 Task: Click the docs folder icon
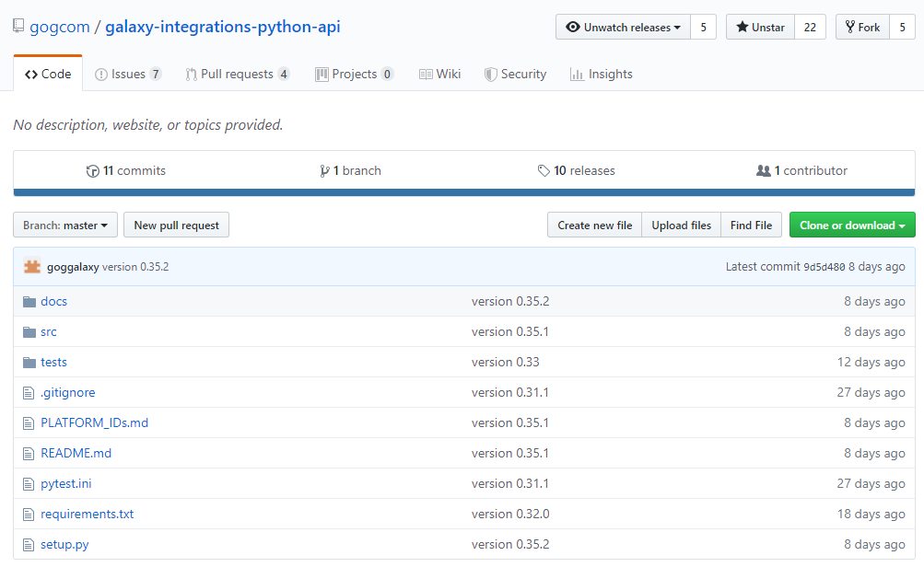(29, 302)
